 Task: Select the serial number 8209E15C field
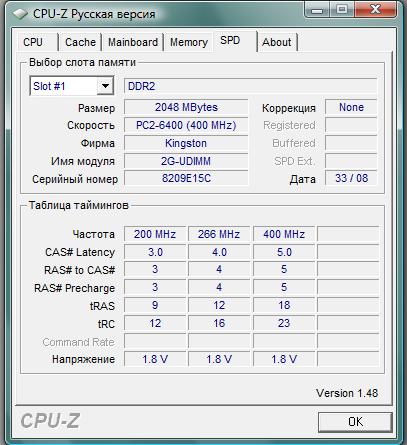(186, 178)
